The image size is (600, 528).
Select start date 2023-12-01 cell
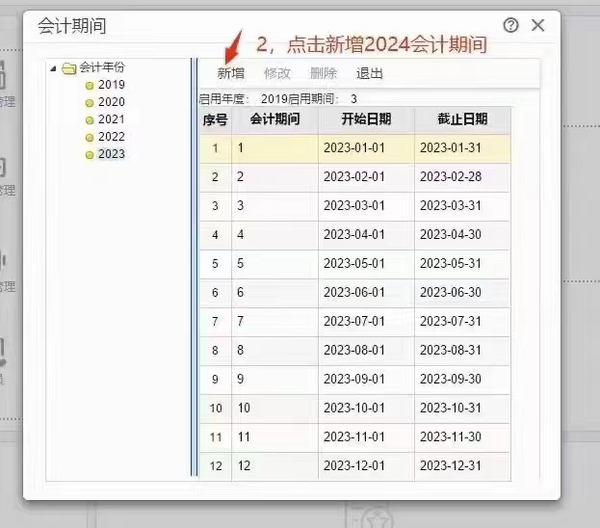[366, 466]
